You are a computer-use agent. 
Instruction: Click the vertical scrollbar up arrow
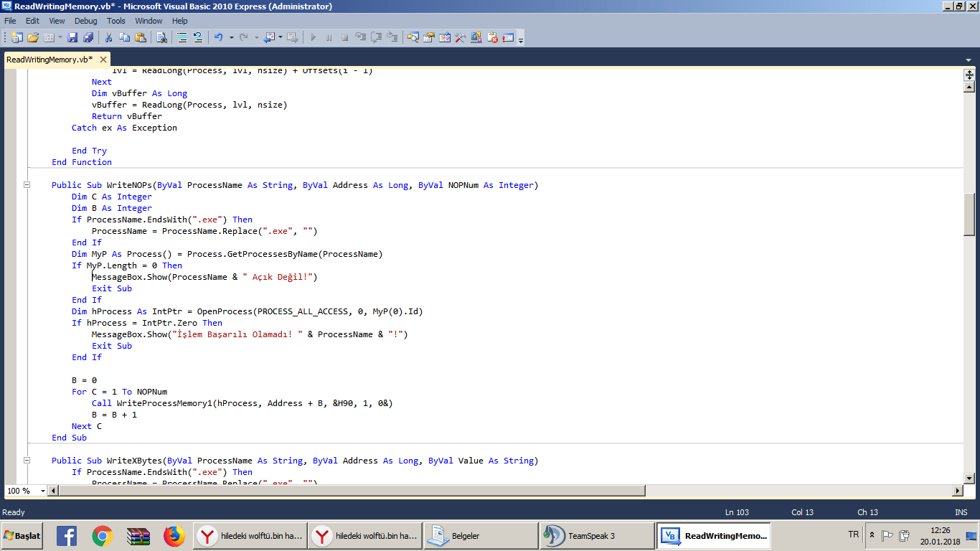coord(969,87)
